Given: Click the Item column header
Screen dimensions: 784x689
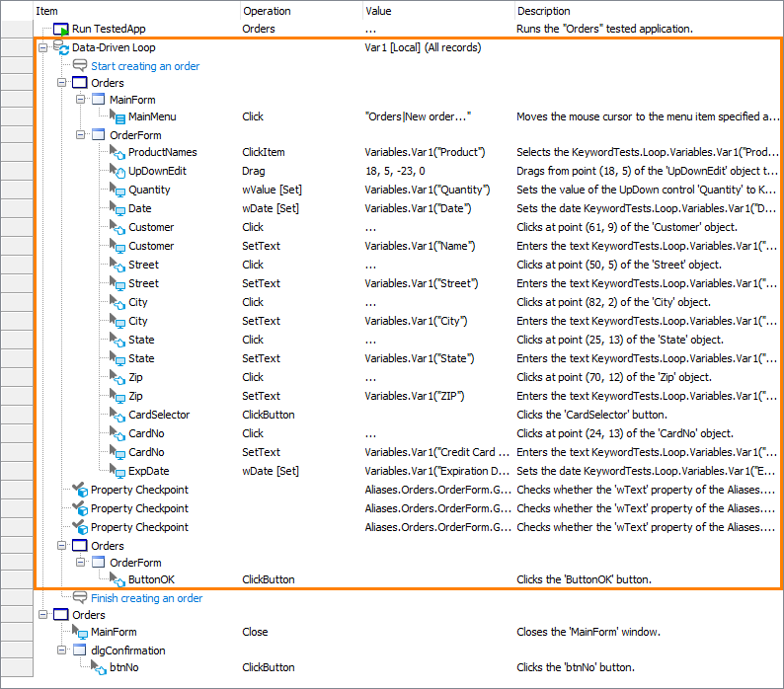Looking at the screenshot, I should coord(46,11).
